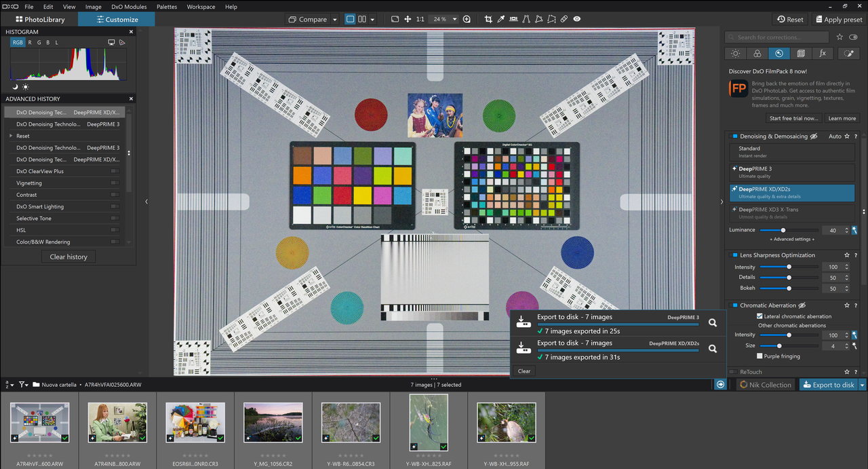Screen dimensions: 868x469
Task: Fit image to screen icon
Action: [x=395, y=19]
